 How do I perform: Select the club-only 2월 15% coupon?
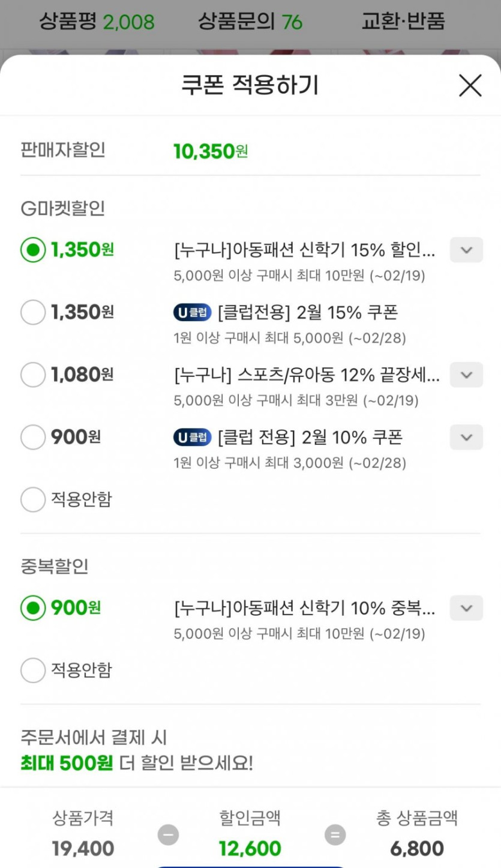click(33, 312)
